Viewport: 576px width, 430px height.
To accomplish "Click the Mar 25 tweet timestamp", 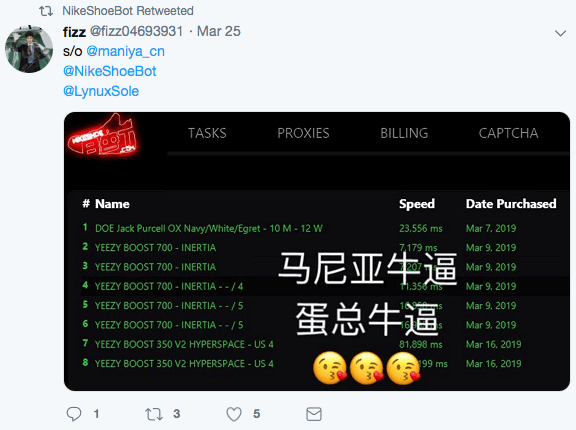I will coord(219,31).
